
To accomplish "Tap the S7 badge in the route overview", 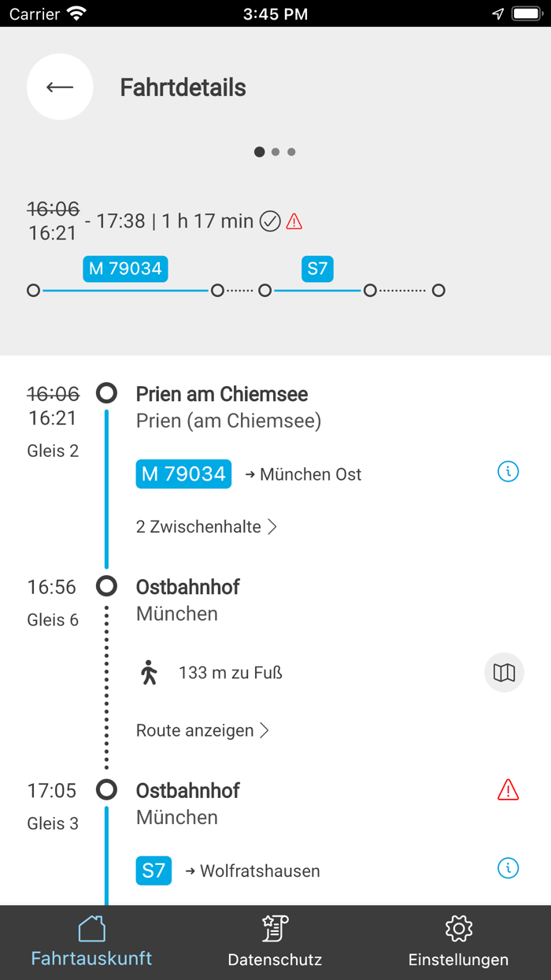I will 317,269.
